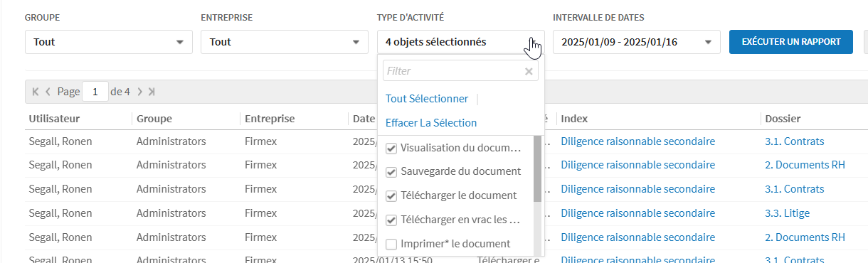Image resolution: width=868 pixels, height=263 pixels.
Task: Uncheck Sauvegarde du document checkbox
Action: pos(391,172)
